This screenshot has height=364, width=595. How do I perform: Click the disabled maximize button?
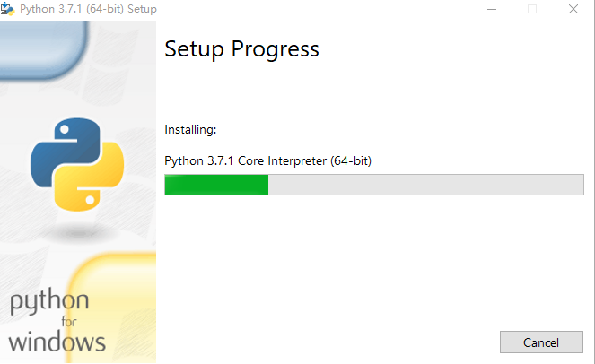[x=532, y=9]
